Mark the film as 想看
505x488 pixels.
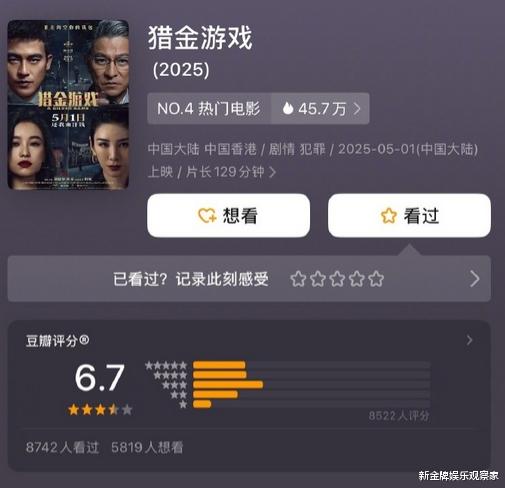(x=229, y=216)
